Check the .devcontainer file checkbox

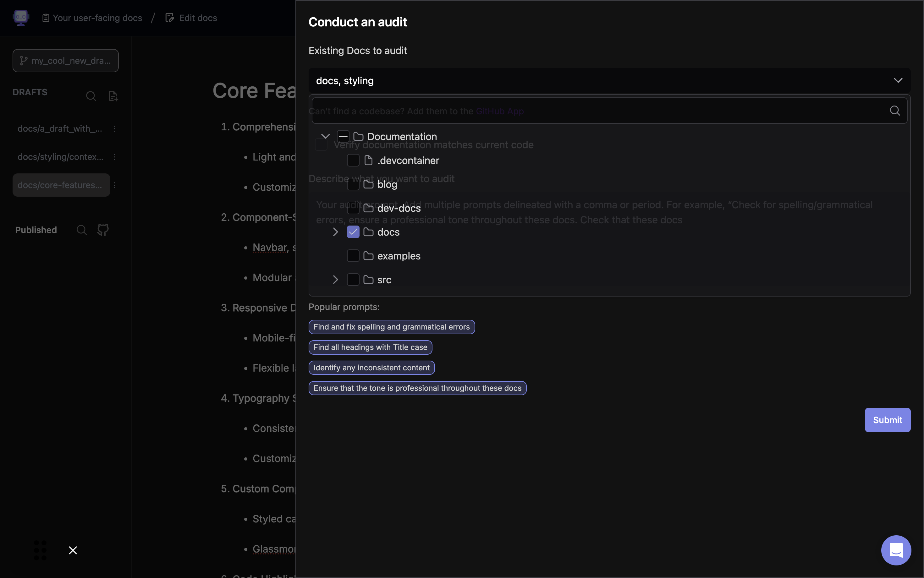pyautogui.click(x=353, y=161)
